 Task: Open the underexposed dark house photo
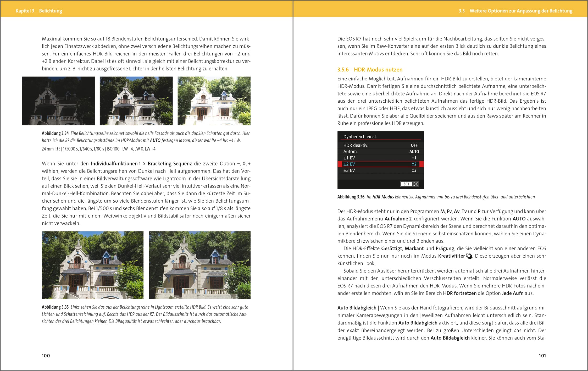(58, 101)
